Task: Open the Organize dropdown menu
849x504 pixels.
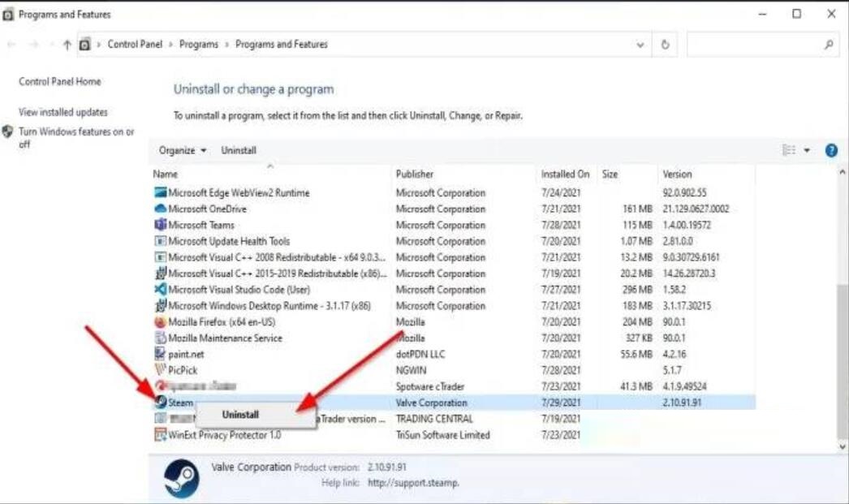Action: [183, 150]
